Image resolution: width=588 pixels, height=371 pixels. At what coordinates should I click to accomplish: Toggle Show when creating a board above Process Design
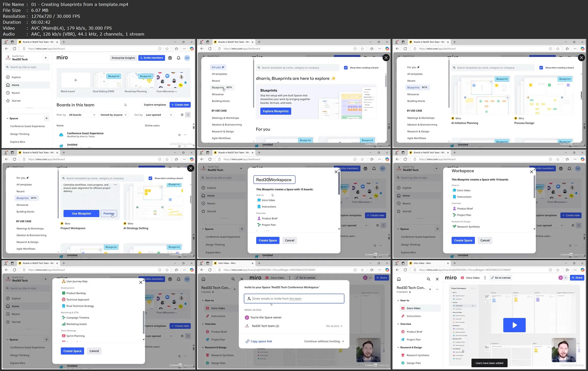coord(541,68)
